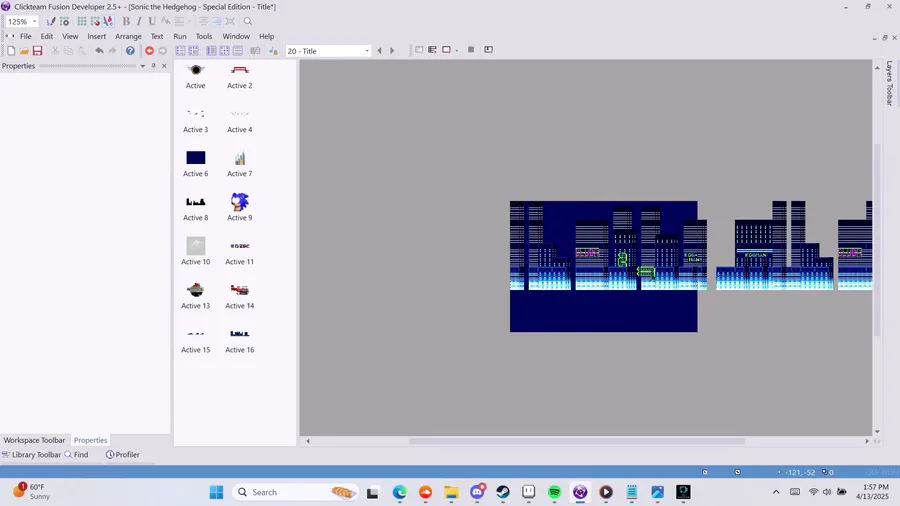This screenshot has height=506, width=900.
Task: Open the File menu
Action: 26,36
